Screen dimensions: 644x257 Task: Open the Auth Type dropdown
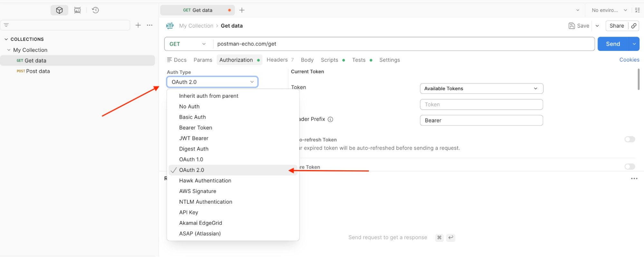tap(212, 82)
